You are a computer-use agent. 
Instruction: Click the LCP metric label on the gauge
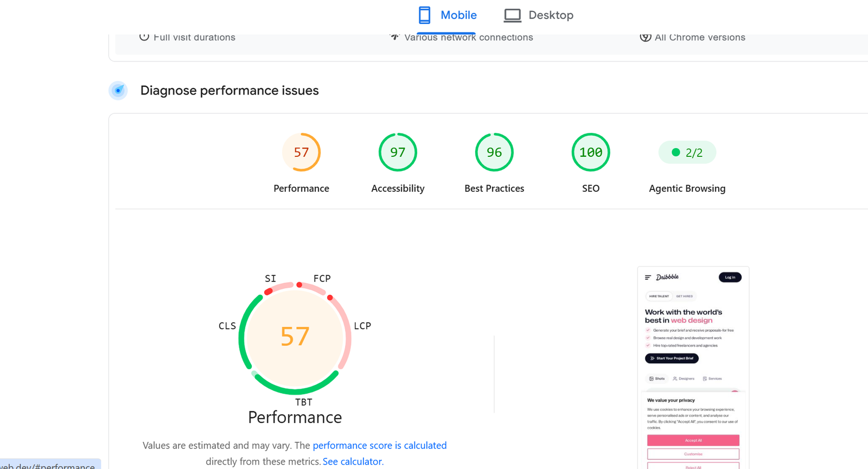tap(362, 326)
